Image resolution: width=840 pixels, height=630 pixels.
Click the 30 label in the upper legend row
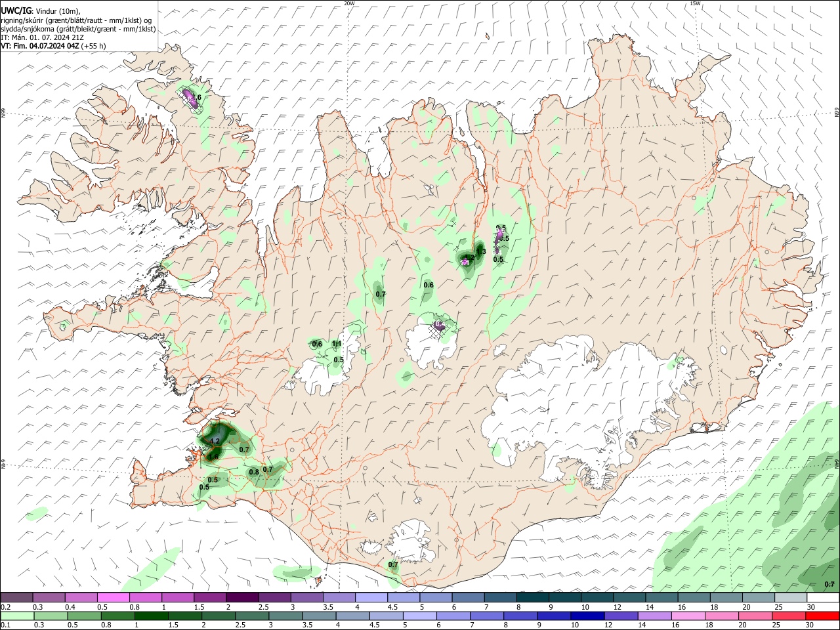click(x=810, y=607)
